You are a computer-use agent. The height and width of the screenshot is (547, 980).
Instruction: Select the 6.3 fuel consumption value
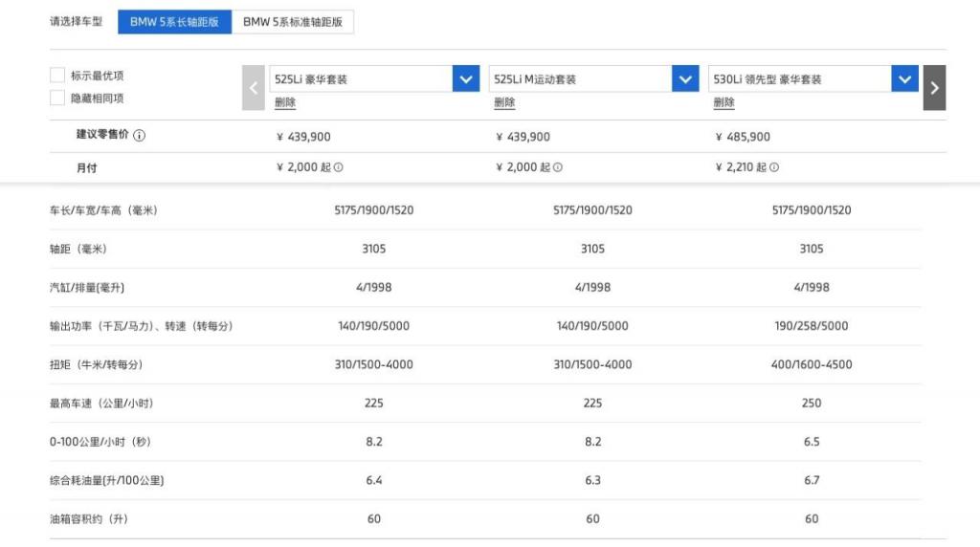coord(592,480)
